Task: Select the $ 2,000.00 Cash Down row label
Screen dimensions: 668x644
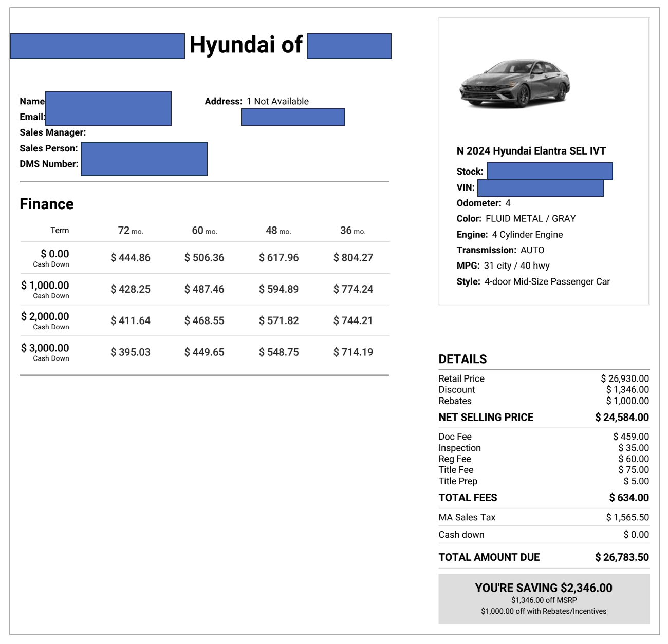Action: (45, 320)
